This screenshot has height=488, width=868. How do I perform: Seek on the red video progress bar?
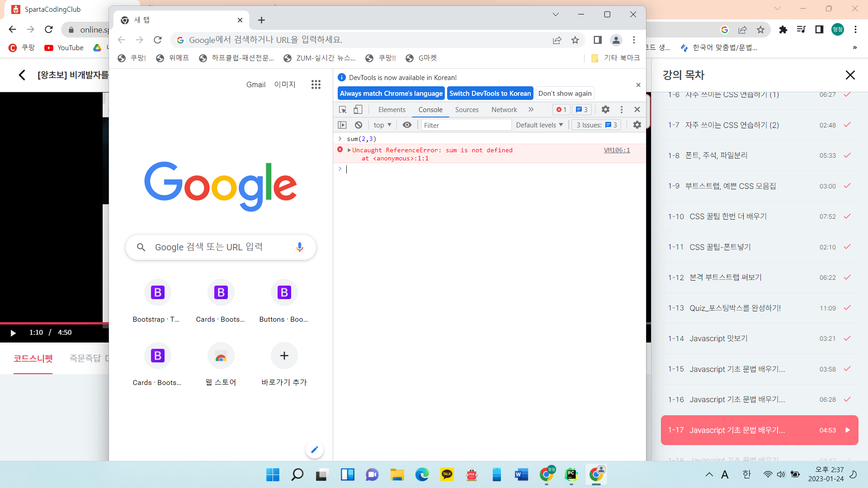pyautogui.click(x=54, y=323)
